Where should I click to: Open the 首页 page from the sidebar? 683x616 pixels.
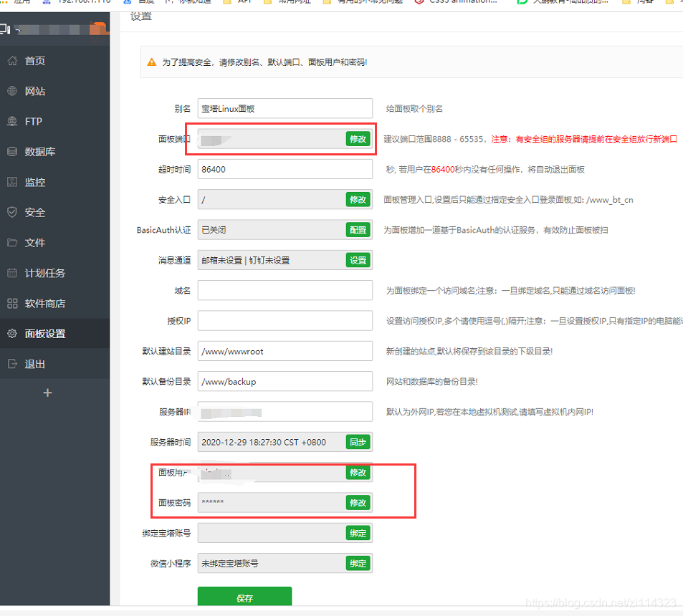pos(33,61)
